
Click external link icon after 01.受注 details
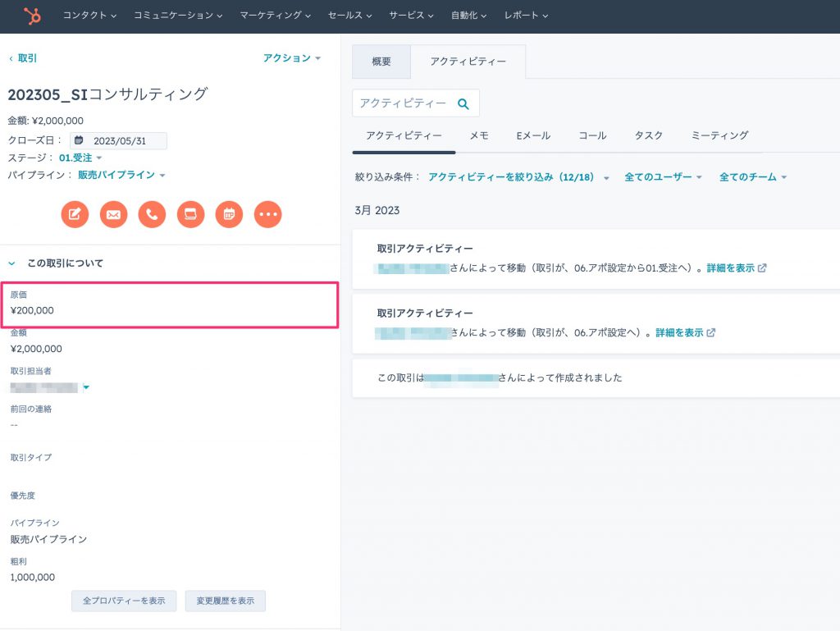click(x=762, y=267)
